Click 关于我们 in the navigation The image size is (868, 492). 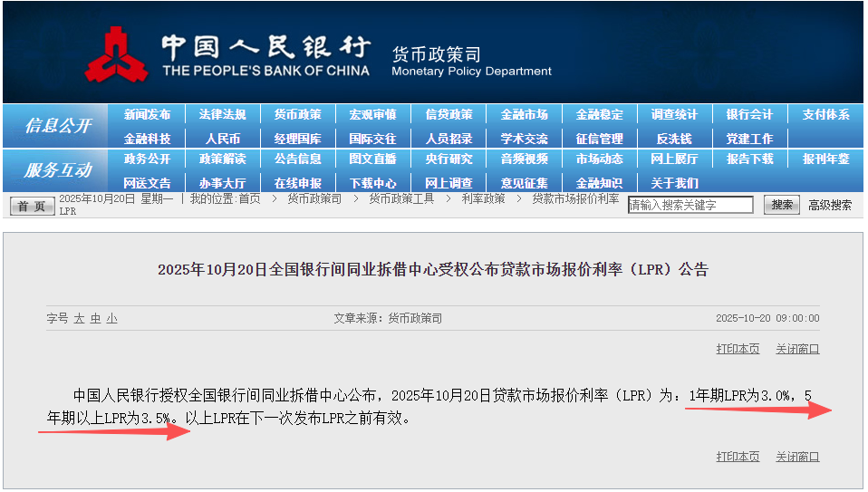tap(674, 183)
